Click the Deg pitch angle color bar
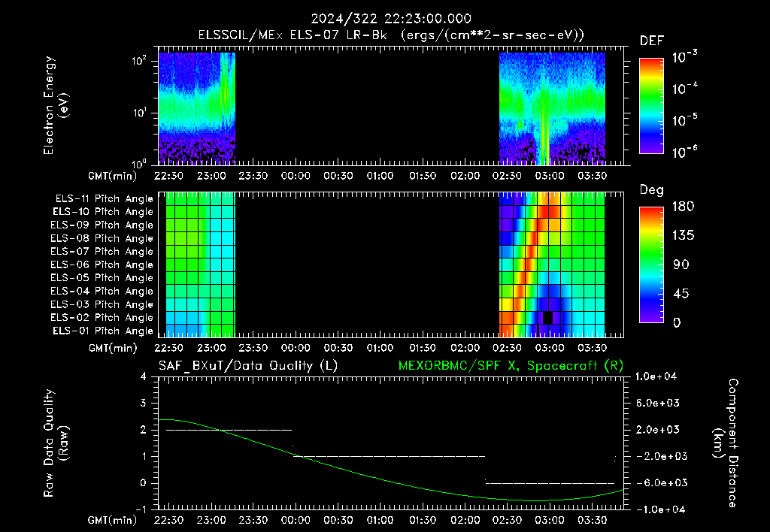 click(x=652, y=264)
